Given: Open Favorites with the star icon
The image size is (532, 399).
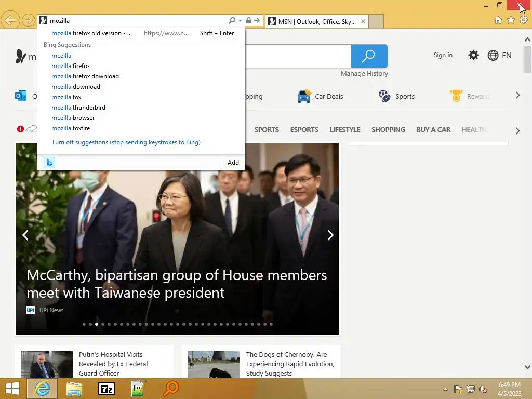Looking at the screenshot, I should point(511,20).
